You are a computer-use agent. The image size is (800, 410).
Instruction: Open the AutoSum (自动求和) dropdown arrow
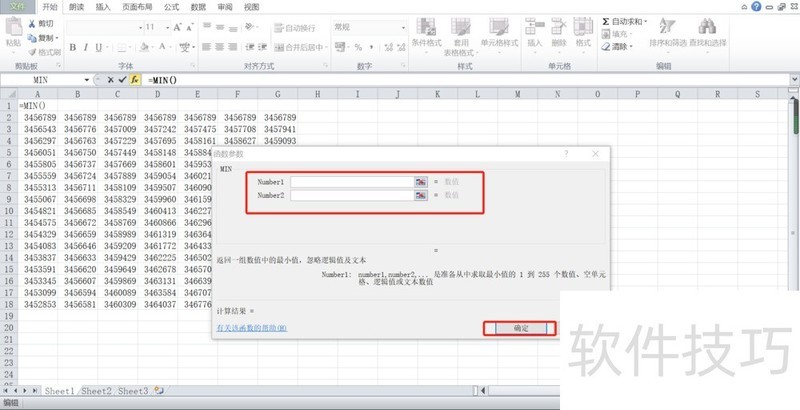pos(644,20)
